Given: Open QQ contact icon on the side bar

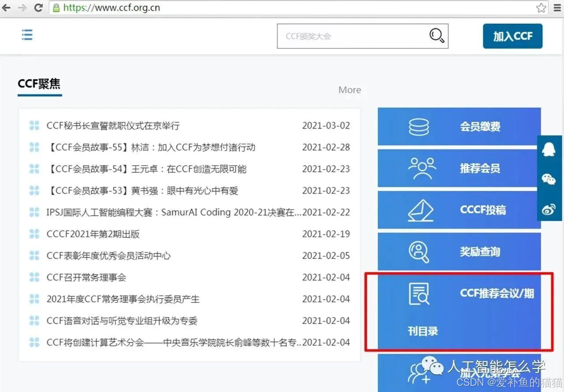Looking at the screenshot, I should [549, 149].
